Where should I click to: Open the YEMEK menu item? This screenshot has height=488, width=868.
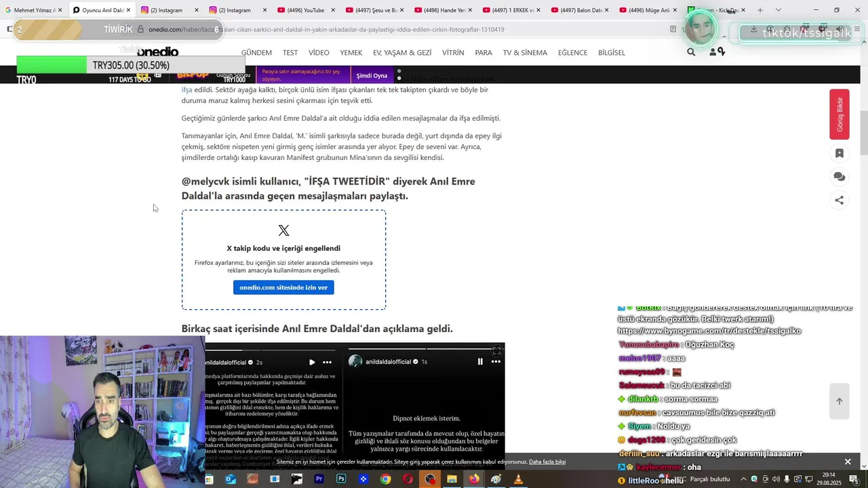[351, 53]
